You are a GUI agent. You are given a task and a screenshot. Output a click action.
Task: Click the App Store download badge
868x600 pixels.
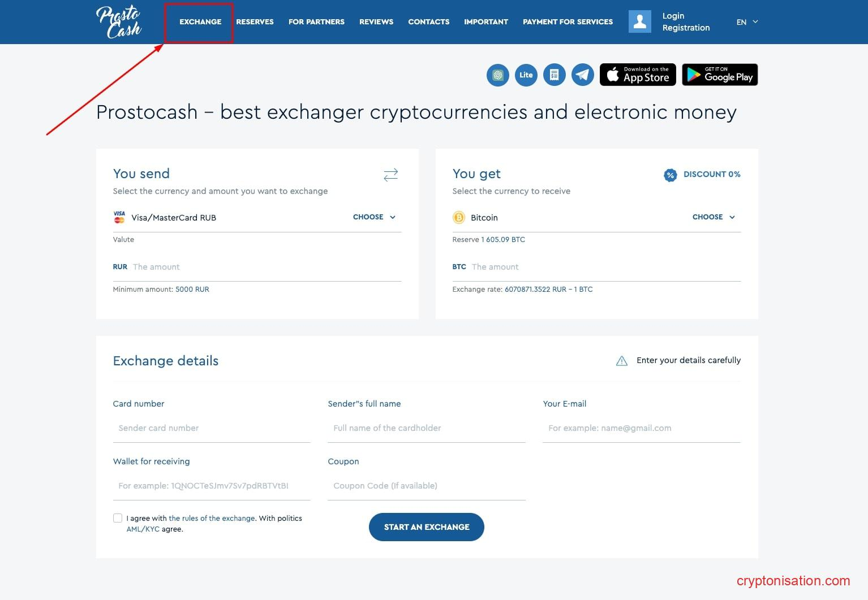point(638,75)
